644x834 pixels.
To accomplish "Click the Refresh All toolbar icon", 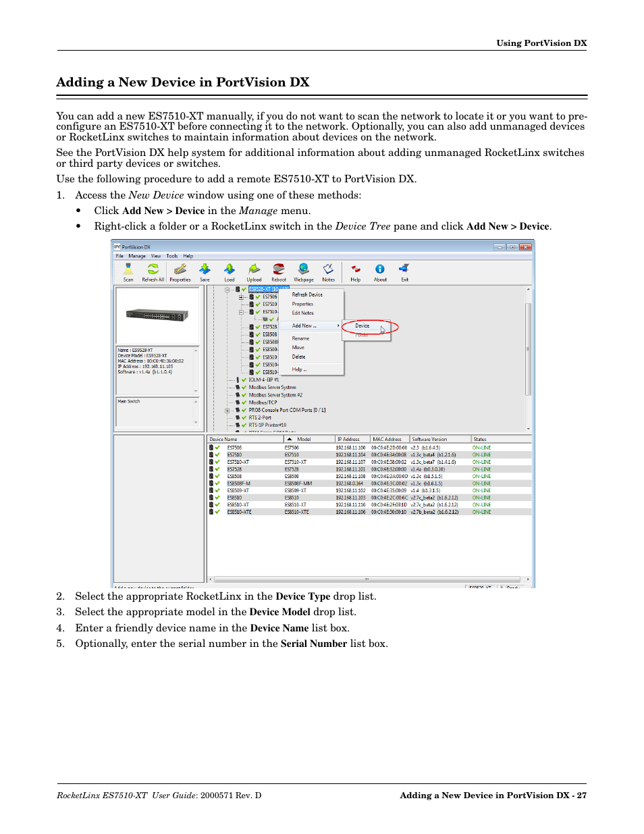I will tap(153, 273).
